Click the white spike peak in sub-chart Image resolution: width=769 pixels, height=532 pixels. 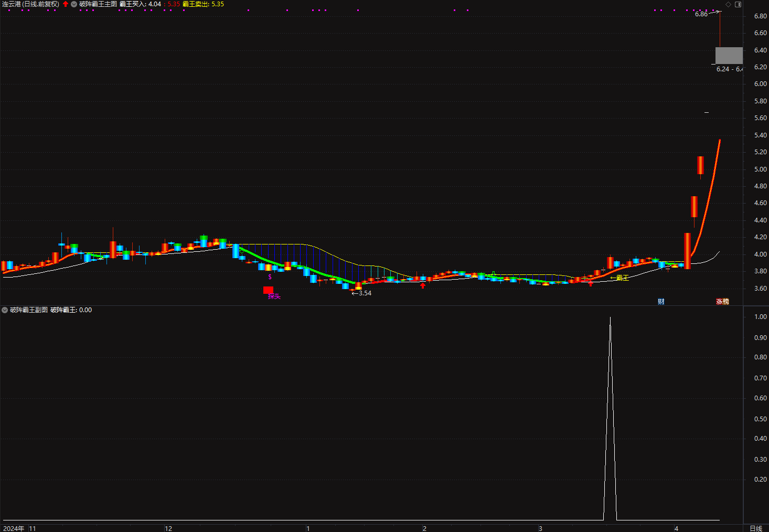click(x=610, y=318)
